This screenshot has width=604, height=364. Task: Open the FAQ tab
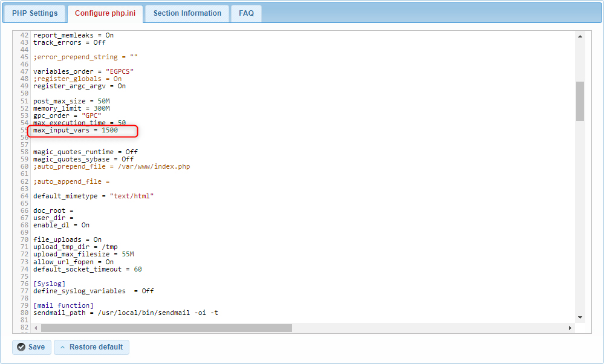pyautogui.click(x=245, y=13)
